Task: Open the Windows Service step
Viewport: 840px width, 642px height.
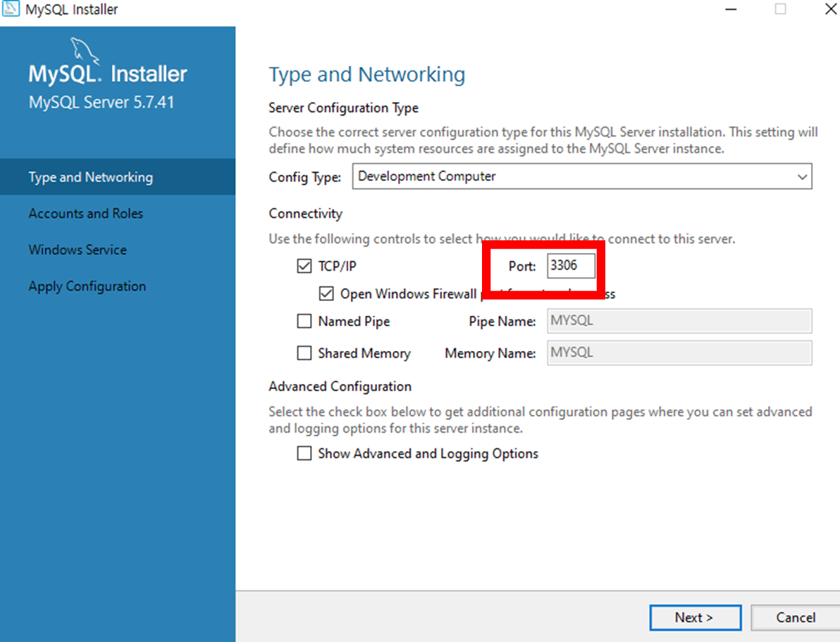Action: (78, 249)
